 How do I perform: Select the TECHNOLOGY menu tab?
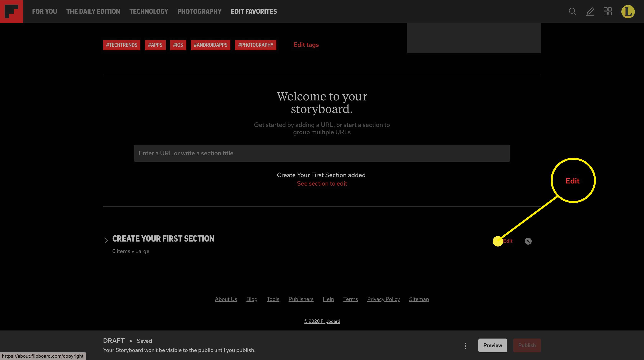(148, 12)
